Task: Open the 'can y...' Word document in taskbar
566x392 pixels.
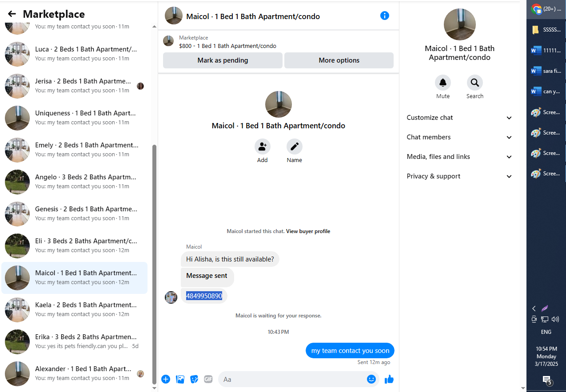Action: pyautogui.click(x=546, y=91)
